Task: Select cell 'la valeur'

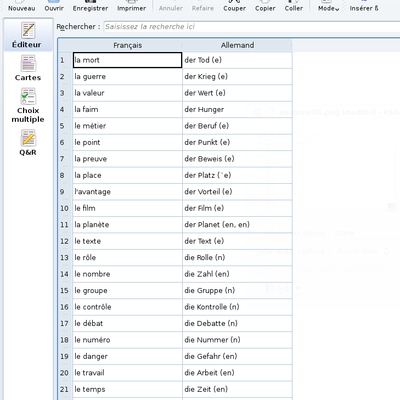Action: click(127, 93)
